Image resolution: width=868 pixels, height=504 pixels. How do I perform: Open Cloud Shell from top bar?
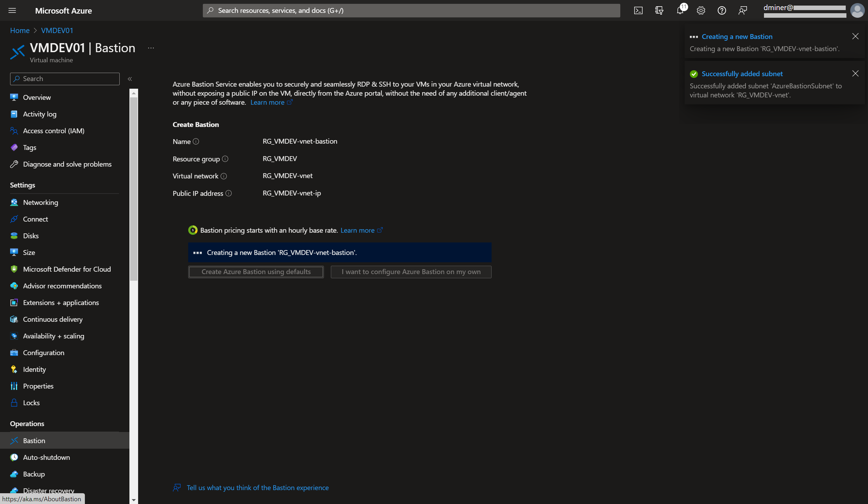[x=638, y=10]
